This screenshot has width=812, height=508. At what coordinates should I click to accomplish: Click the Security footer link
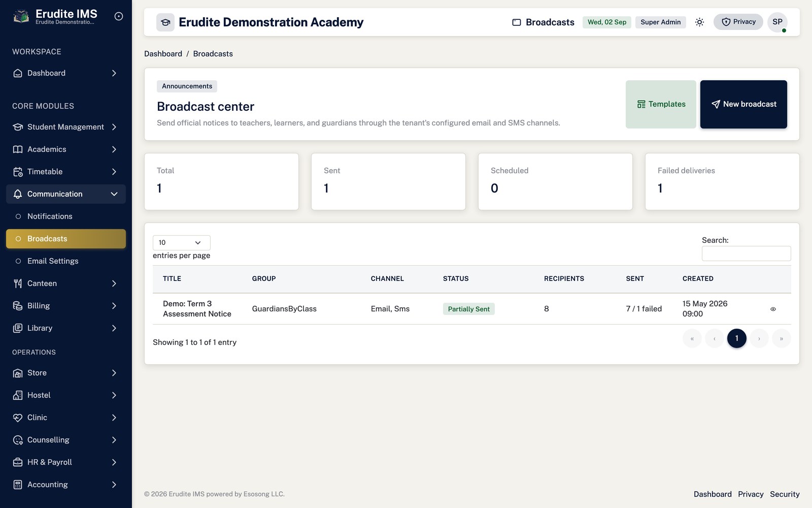point(785,494)
